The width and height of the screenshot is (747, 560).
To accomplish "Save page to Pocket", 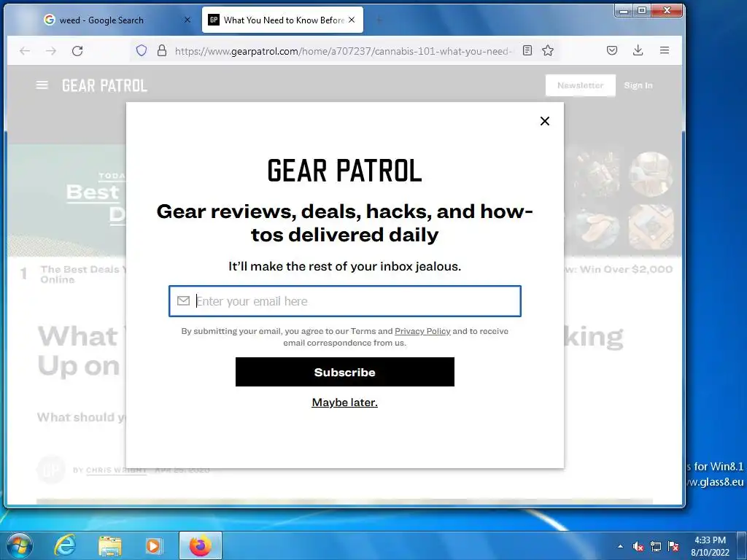I will pos(612,50).
